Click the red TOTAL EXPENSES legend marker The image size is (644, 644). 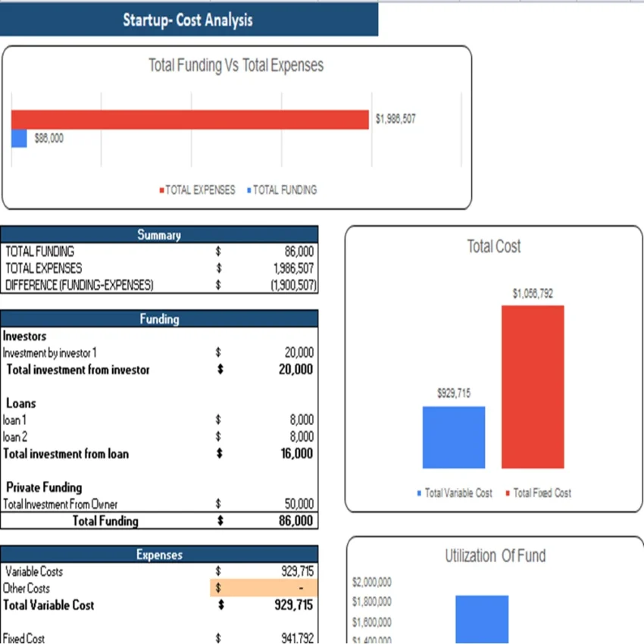coord(162,190)
